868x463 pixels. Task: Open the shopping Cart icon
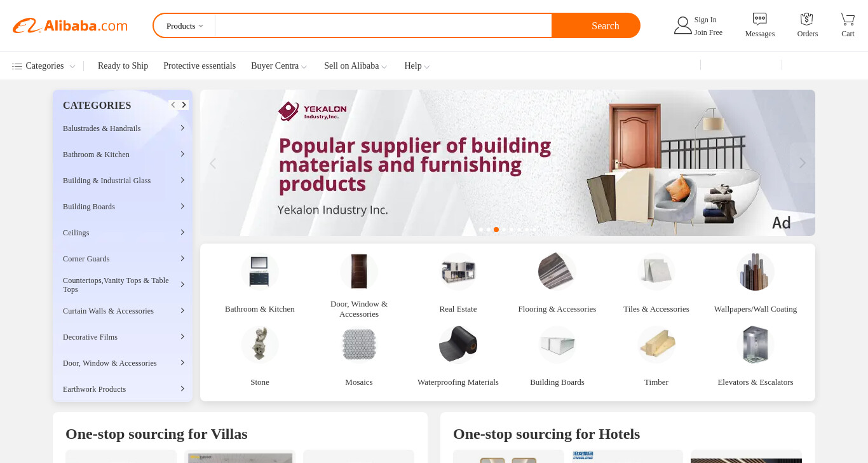point(848,19)
